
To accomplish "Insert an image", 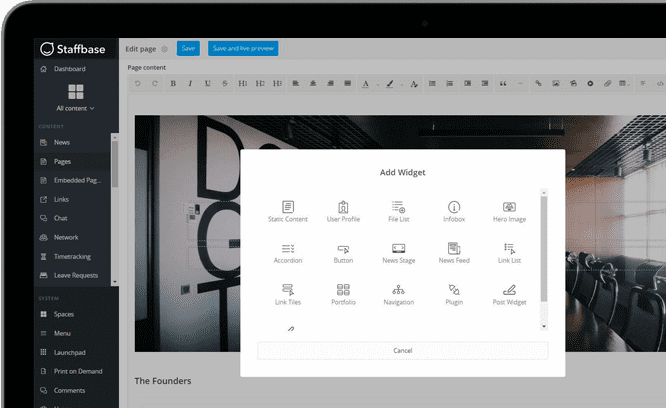I will 556,84.
